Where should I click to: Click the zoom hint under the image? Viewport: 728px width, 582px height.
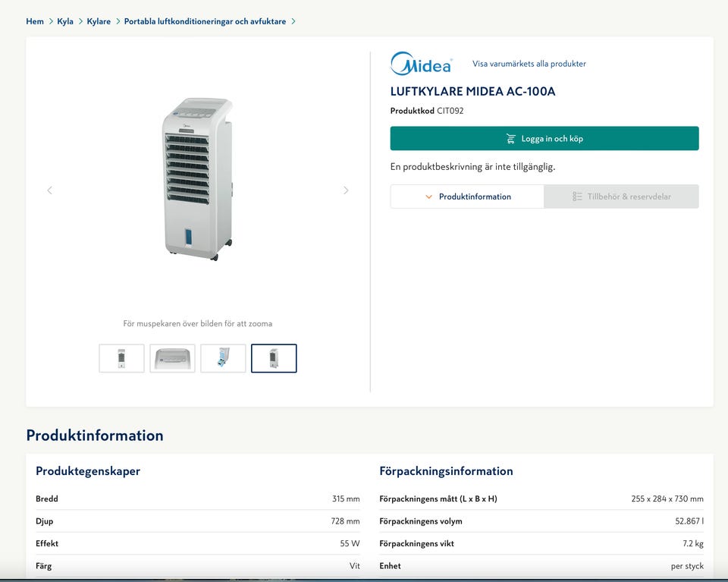[x=198, y=324]
